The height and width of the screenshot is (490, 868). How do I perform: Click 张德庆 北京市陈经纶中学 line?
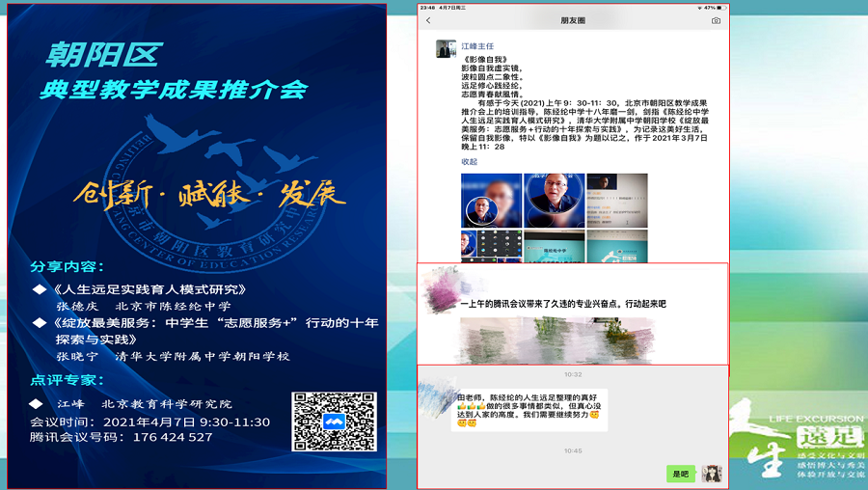[144, 306]
